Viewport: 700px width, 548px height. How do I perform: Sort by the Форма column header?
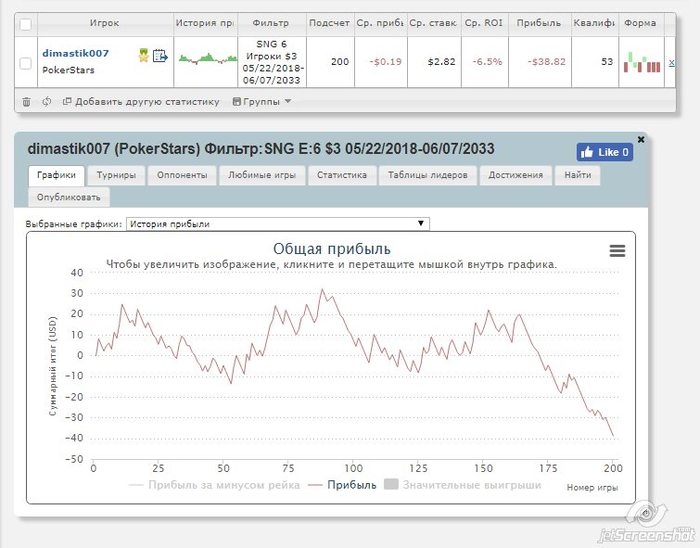(640, 23)
